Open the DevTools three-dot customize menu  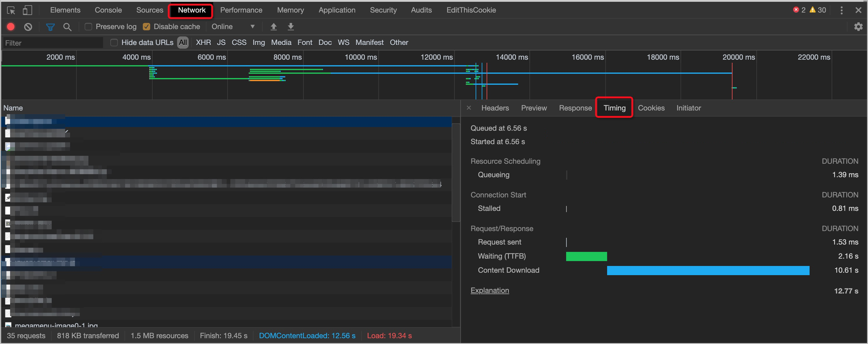pos(841,10)
